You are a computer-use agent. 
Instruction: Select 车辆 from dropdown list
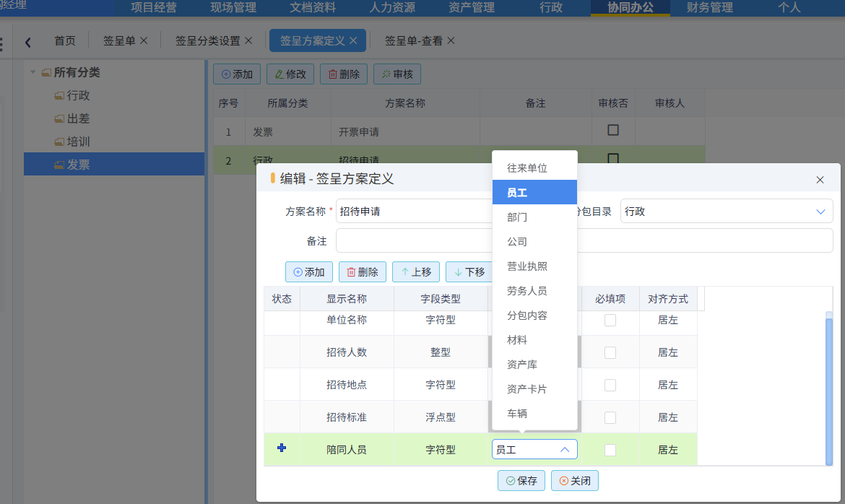coord(534,414)
